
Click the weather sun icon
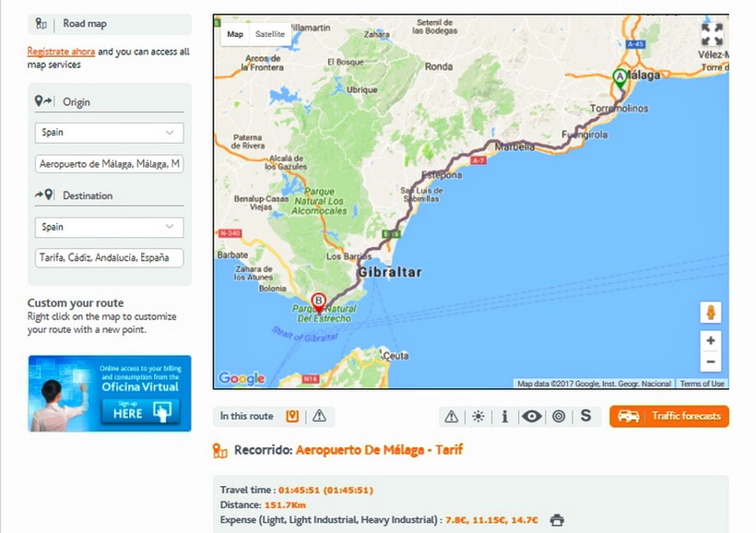(x=478, y=417)
